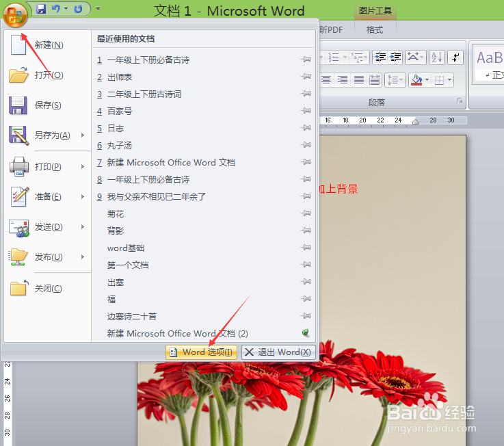Undo using the quick access toolbar arrow
The height and width of the screenshot is (446, 504).
pos(56,9)
